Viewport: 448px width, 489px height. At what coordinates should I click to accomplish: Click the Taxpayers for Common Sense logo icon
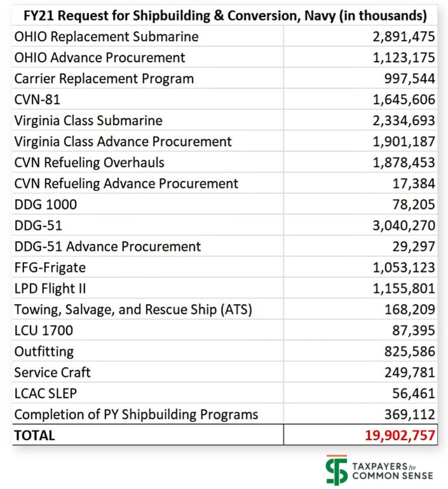pyautogui.click(x=336, y=470)
